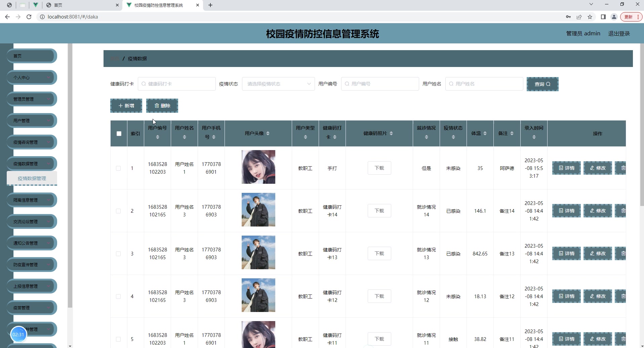Click the user avatar thumbnail on row 1
The image size is (644, 348).
coord(258,167)
